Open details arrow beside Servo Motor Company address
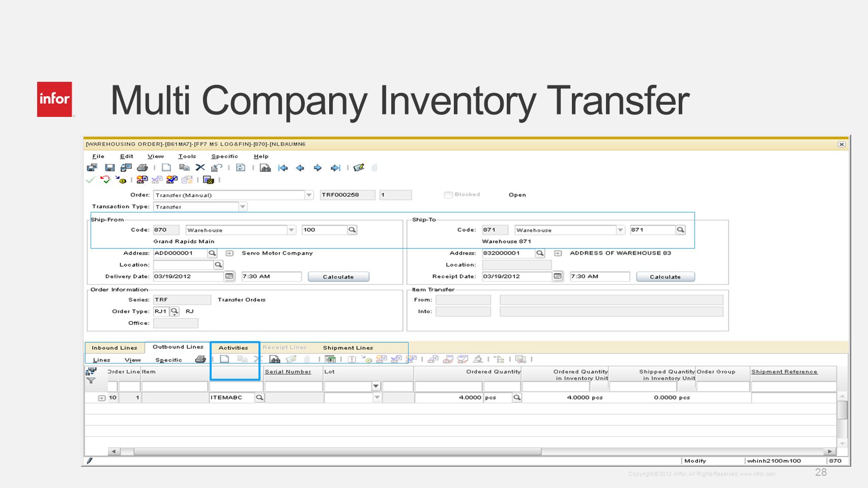868x488 pixels. 229,253
